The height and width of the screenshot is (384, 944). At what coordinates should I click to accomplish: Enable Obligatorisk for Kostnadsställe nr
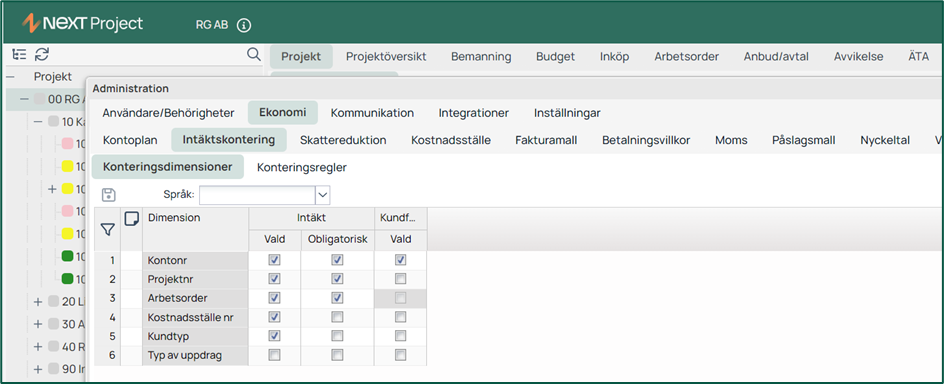(337, 317)
